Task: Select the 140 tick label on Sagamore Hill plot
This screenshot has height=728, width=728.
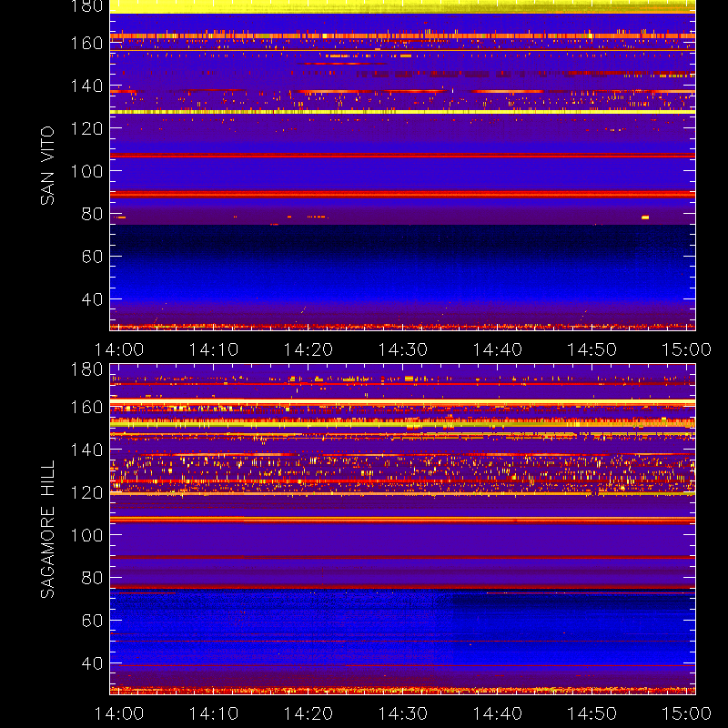Action: (x=86, y=450)
